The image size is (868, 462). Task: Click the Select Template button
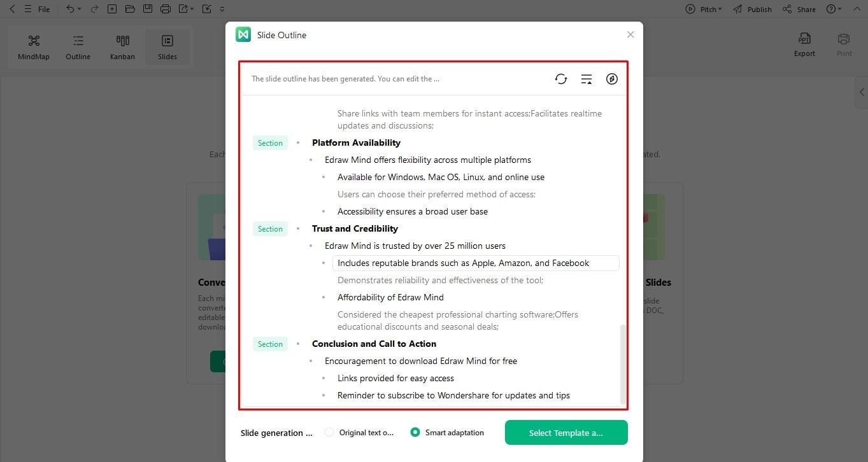[566, 433]
